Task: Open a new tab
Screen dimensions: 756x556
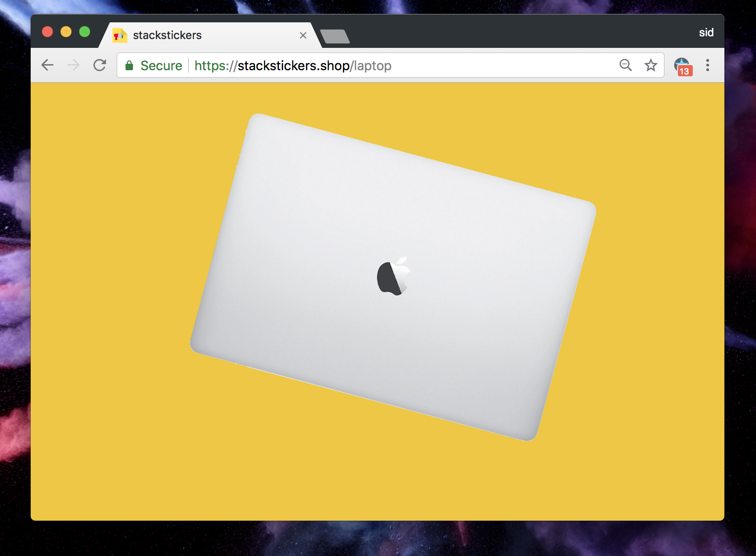Action: 335,36
